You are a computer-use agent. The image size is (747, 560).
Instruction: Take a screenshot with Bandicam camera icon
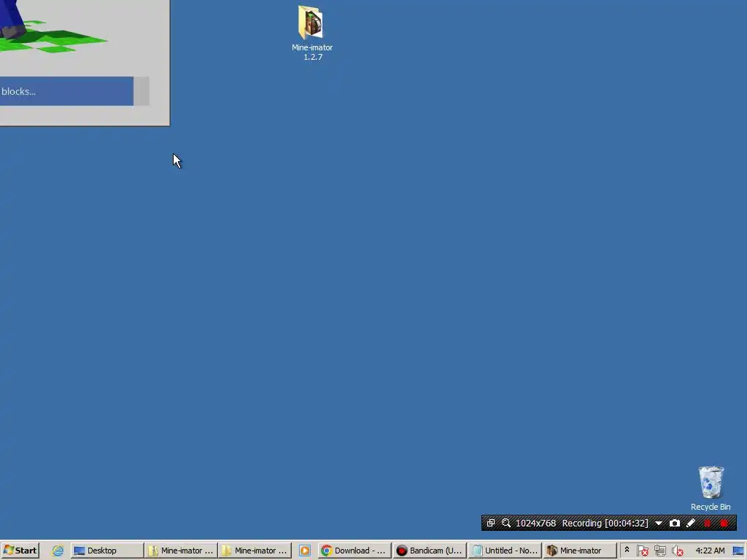[675, 523]
